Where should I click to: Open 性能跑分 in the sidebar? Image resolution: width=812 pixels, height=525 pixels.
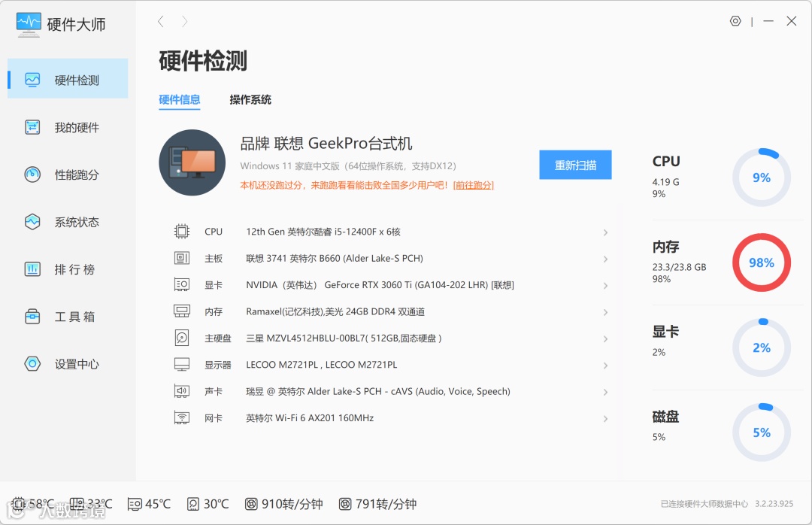68,174
